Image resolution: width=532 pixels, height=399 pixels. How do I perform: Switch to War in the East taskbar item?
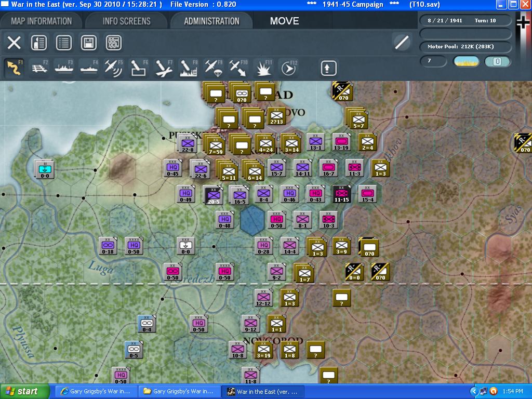tap(263, 392)
